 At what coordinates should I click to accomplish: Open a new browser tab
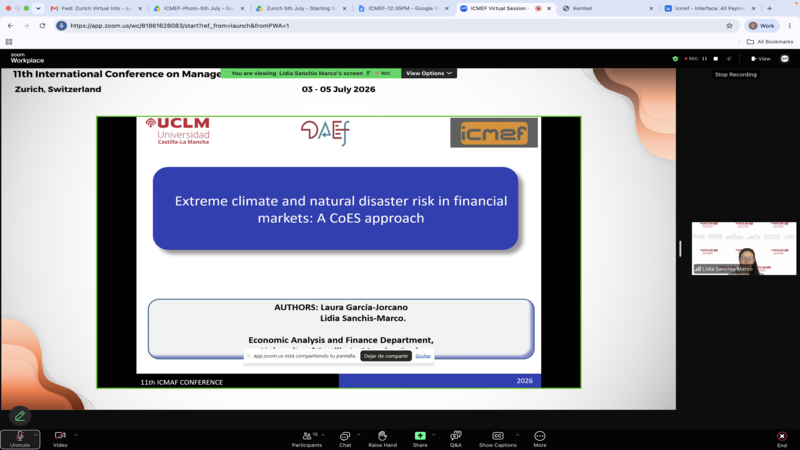(769, 9)
